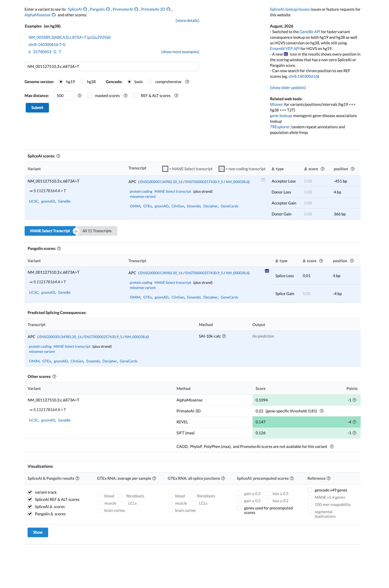Click help icon beside SpliceAI scores heading
Screen dimensions: 389x588
pyautogui.click(x=58, y=156)
